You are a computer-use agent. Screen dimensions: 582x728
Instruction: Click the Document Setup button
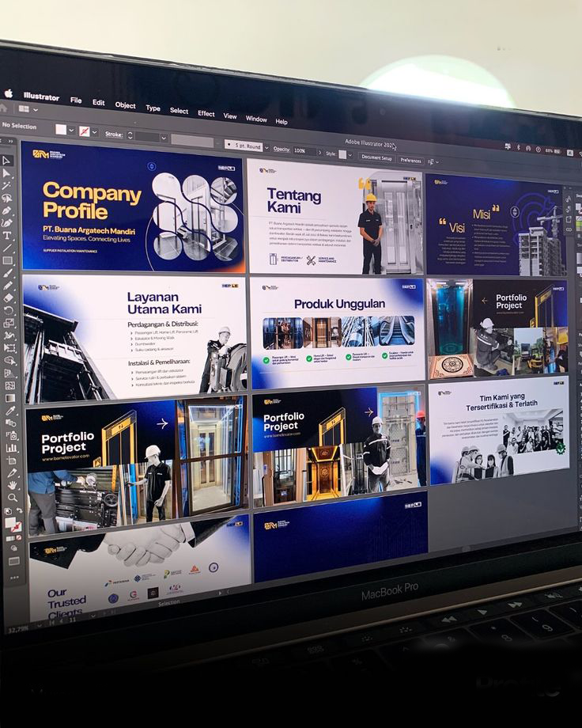click(x=377, y=157)
